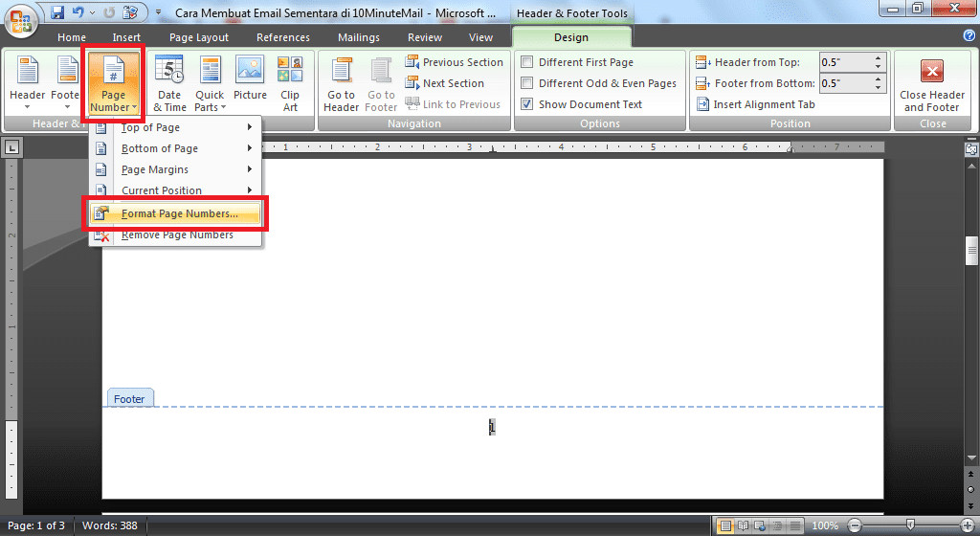Toggle the ruler button above scrollbar

point(971,148)
